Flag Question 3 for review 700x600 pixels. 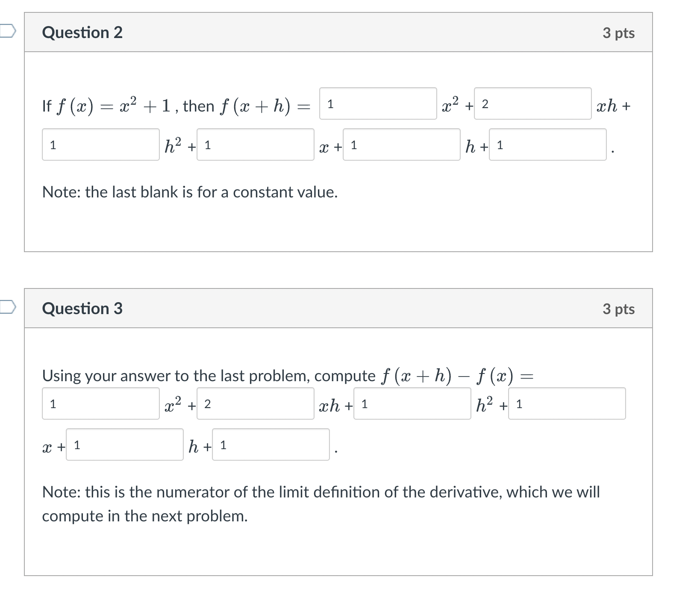(7, 307)
